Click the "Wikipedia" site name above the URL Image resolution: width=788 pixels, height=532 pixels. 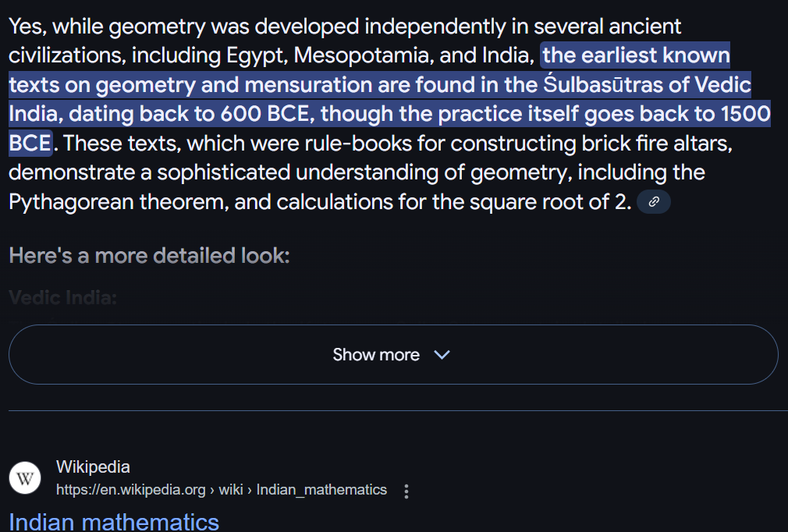[93, 466]
